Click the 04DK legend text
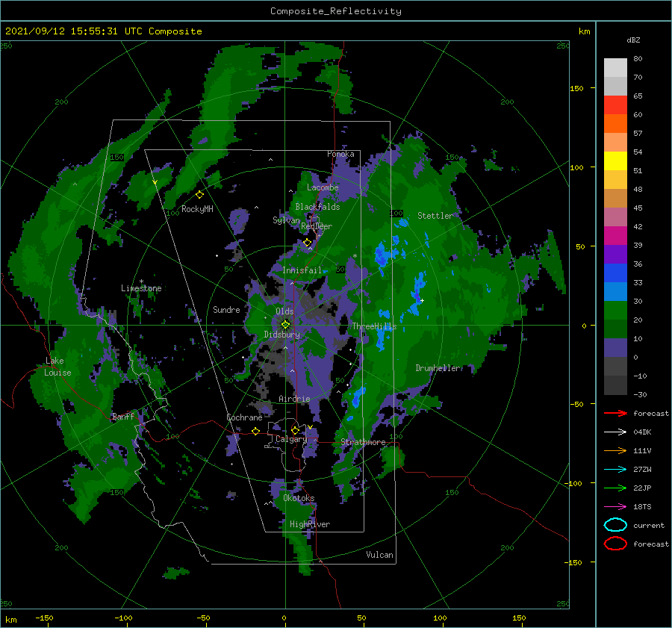Viewport: 672px width, 628px height. [x=642, y=432]
